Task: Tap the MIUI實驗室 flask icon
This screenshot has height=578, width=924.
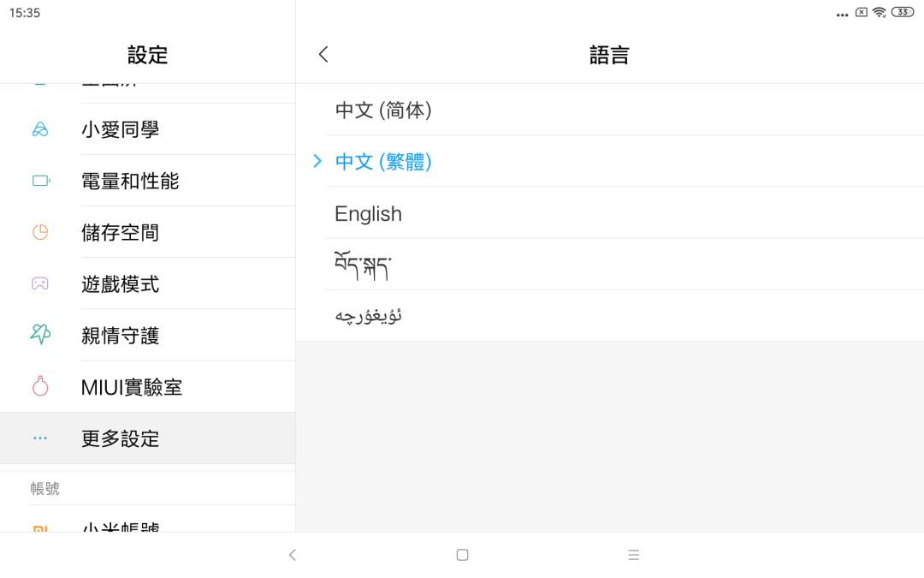Action: 40,386
